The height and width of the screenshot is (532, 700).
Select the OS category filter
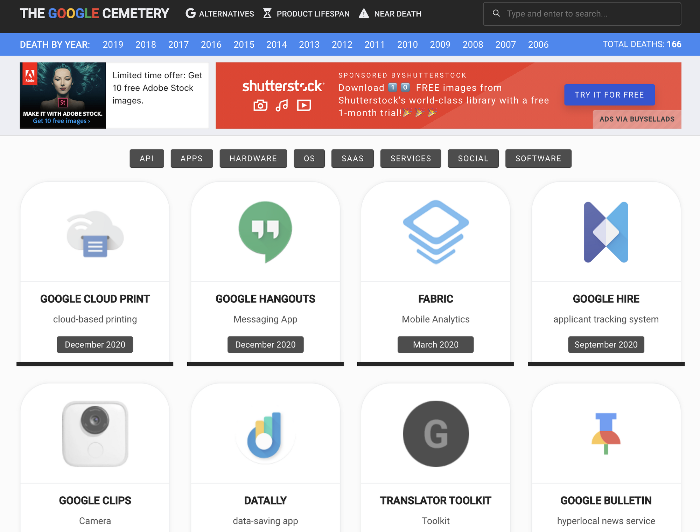(309, 158)
